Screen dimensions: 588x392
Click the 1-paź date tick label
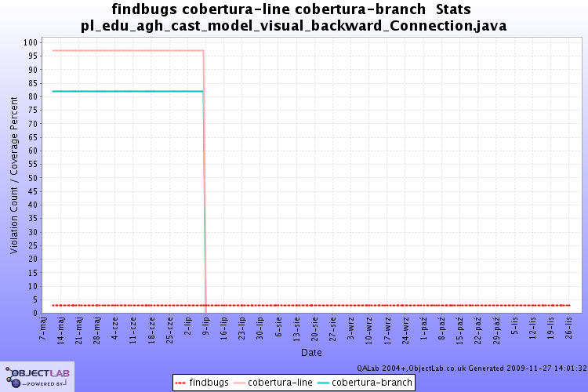(x=423, y=328)
